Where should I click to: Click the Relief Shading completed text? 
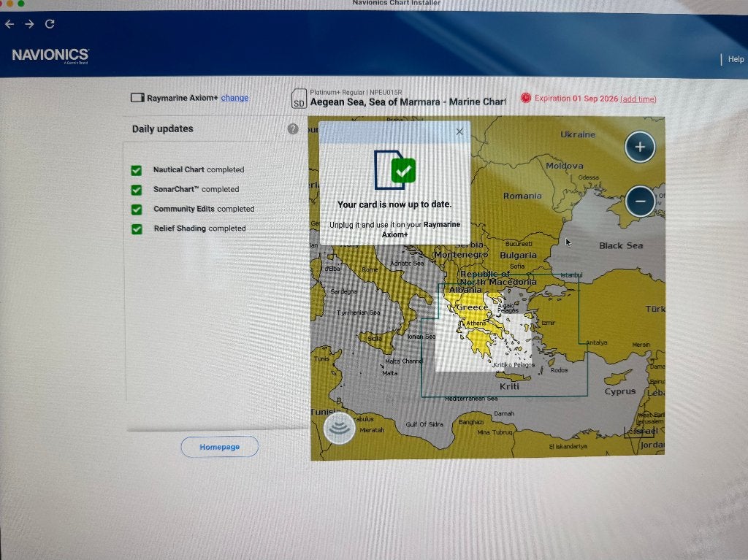click(x=199, y=229)
